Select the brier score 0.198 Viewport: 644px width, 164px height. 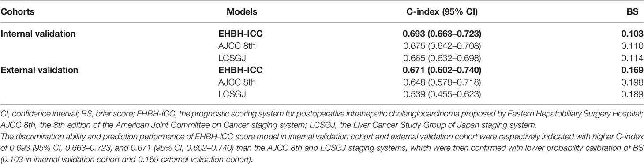click(x=633, y=82)
